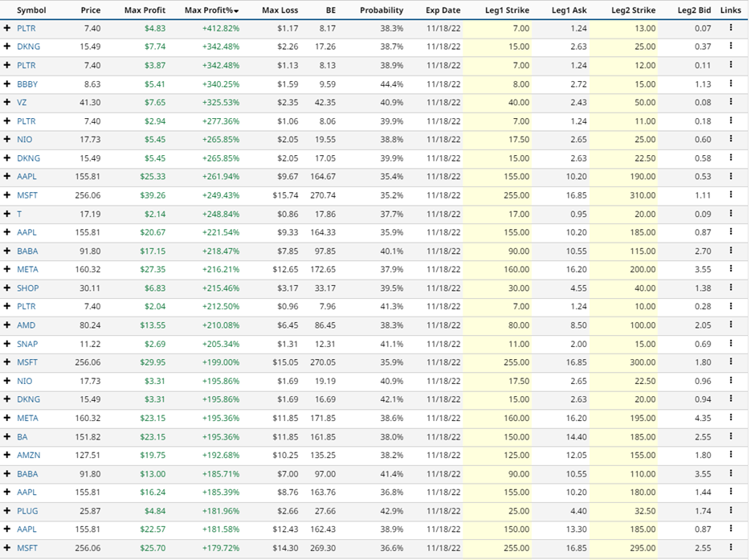The height and width of the screenshot is (560, 755).
Task: Expand the BA row details
Action: point(6,437)
